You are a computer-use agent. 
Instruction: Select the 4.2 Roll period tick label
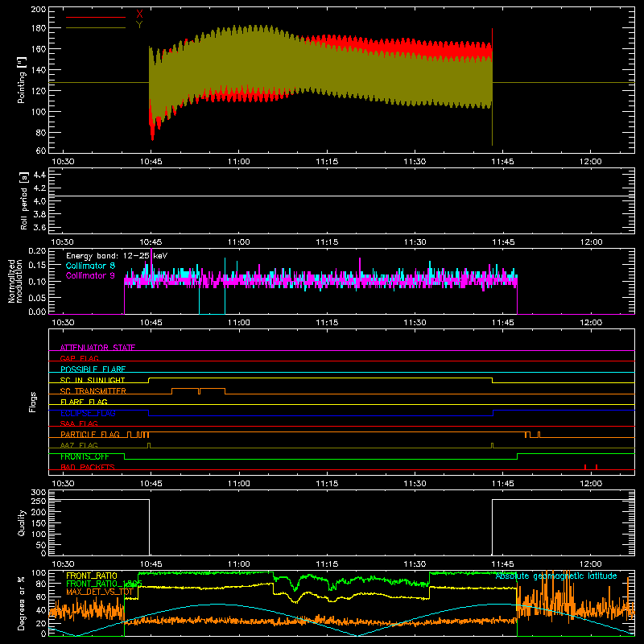[x=39, y=188]
